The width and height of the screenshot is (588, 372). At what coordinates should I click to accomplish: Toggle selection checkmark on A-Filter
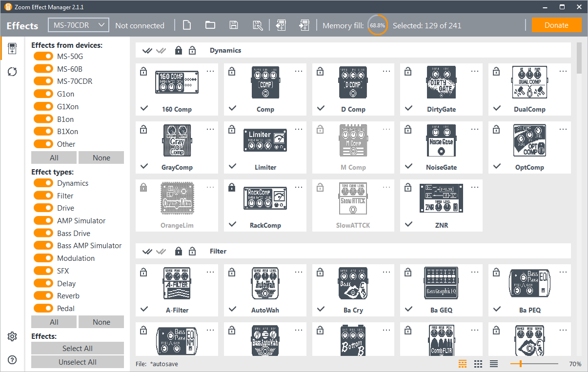[x=144, y=309]
